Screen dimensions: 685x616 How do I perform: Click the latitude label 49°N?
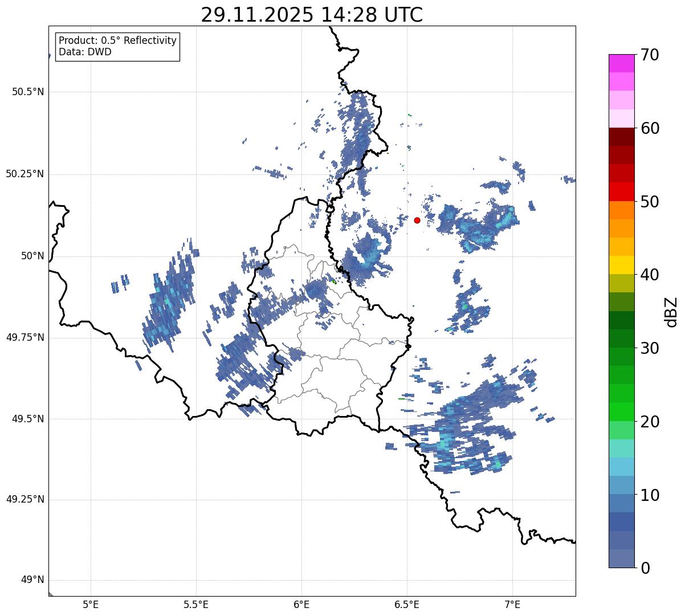click(x=33, y=580)
